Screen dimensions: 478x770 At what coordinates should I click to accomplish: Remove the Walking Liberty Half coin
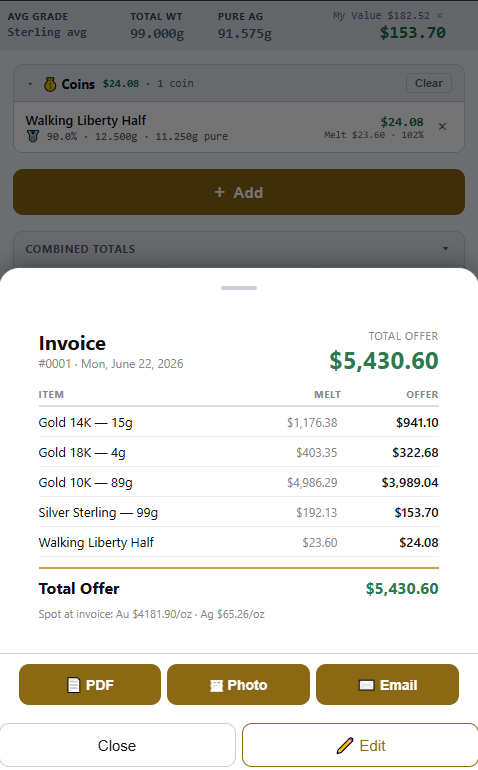point(442,127)
